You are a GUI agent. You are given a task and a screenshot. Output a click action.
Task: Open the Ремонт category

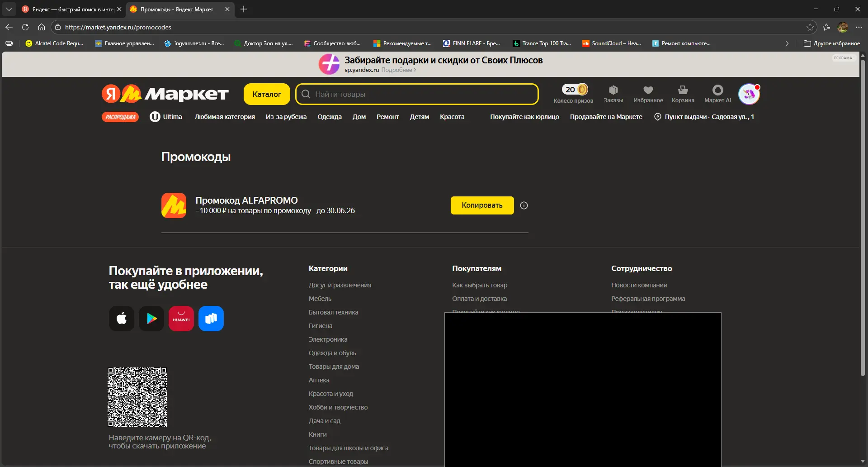388,117
